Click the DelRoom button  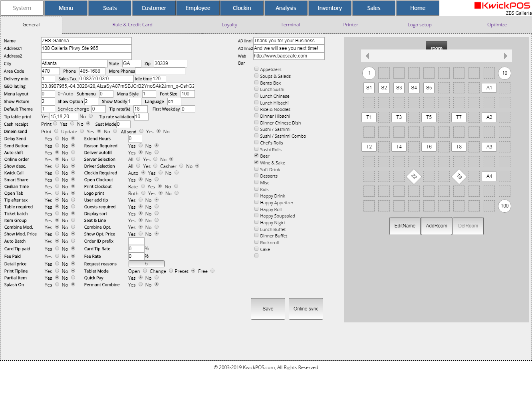pos(468,226)
